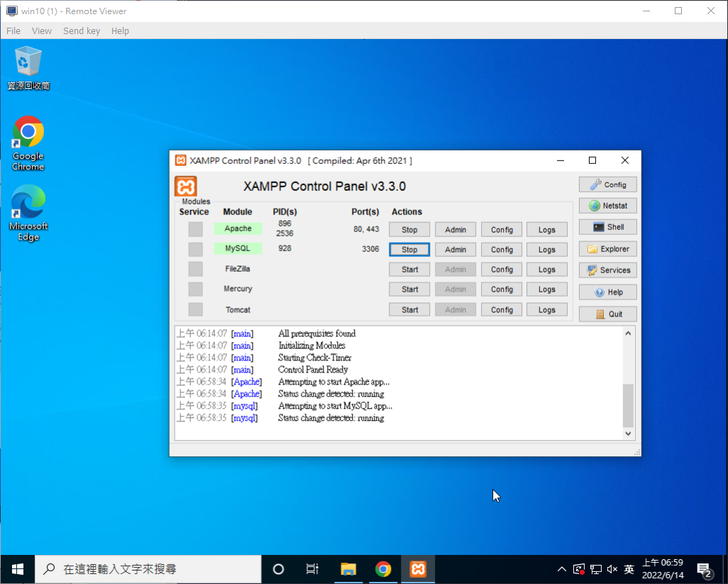Viewport: 728px width, 584px height.
Task: Click the Windows taskbar search box
Action: [149, 569]
